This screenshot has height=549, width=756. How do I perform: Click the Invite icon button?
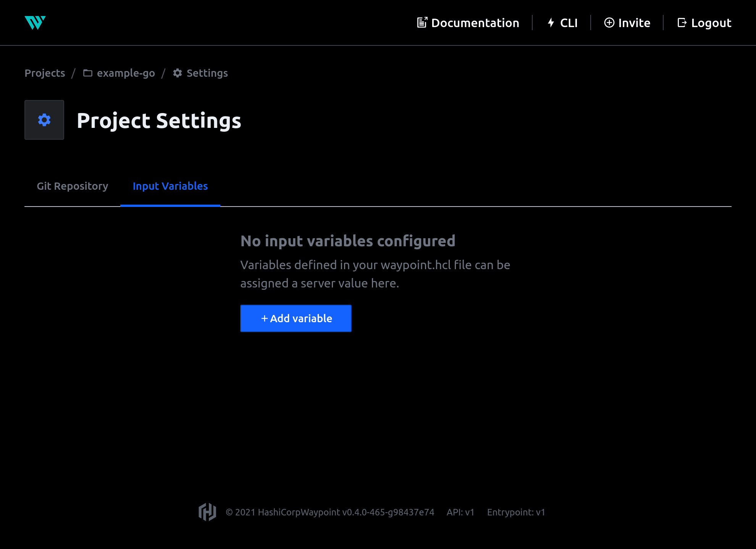(x=609, y=22)
